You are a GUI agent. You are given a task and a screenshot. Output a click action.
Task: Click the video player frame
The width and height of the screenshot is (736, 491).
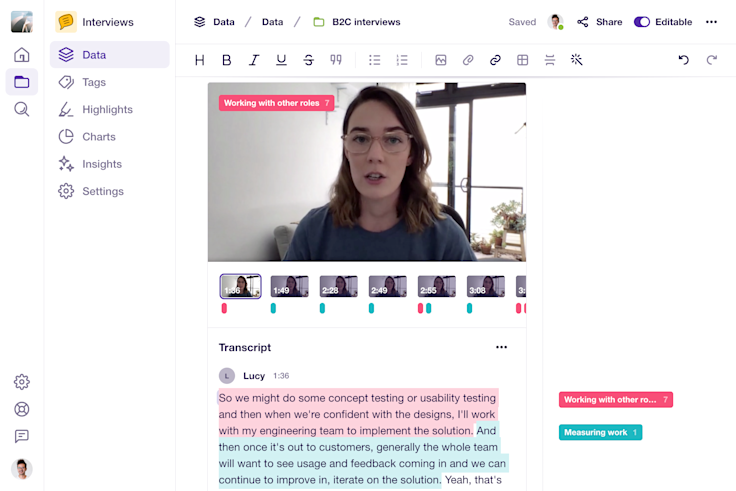[x=367, y=172]
